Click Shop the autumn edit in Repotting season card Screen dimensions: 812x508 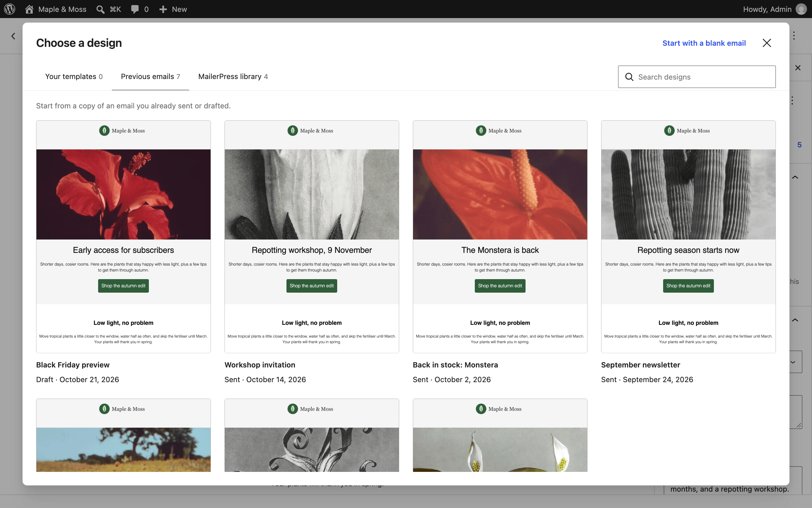pyautogui.click(x=688, y=286)
